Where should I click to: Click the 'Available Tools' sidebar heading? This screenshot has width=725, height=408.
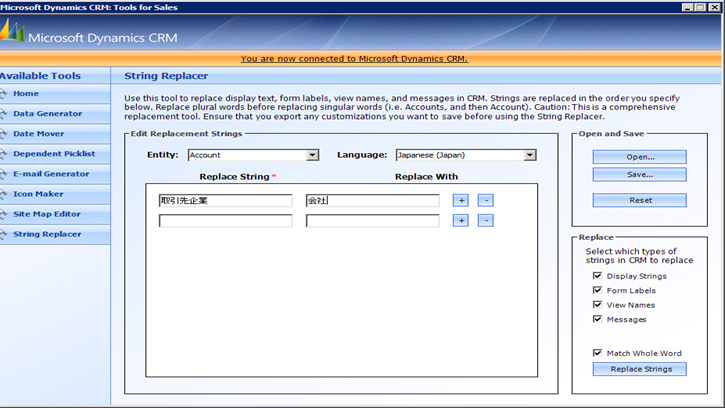[40, 76]
